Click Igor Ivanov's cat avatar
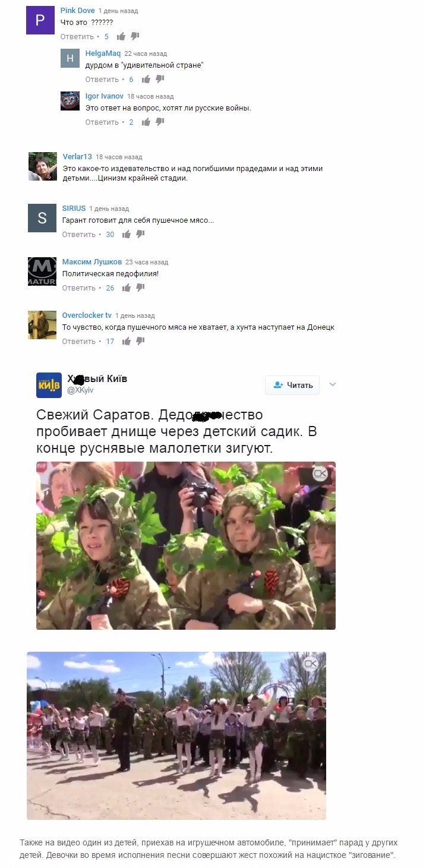Screen dimensions: 423x868 pyautogui.click(x=70, y=101)
